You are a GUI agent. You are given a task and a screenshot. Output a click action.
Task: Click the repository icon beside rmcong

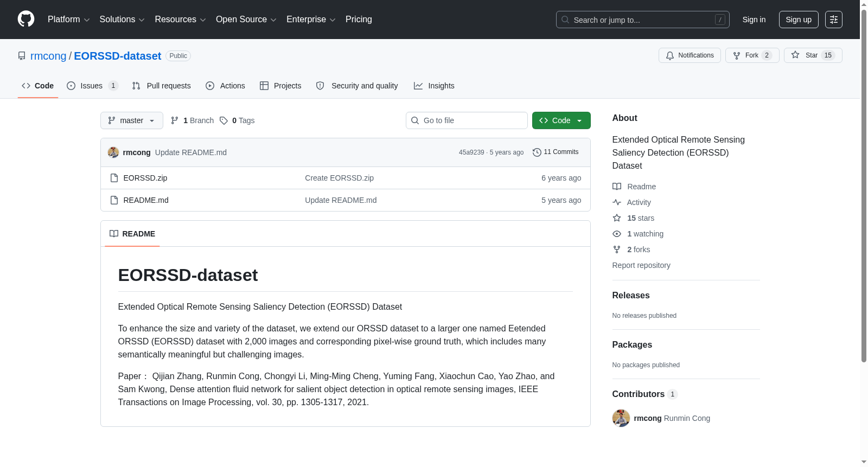22,56
